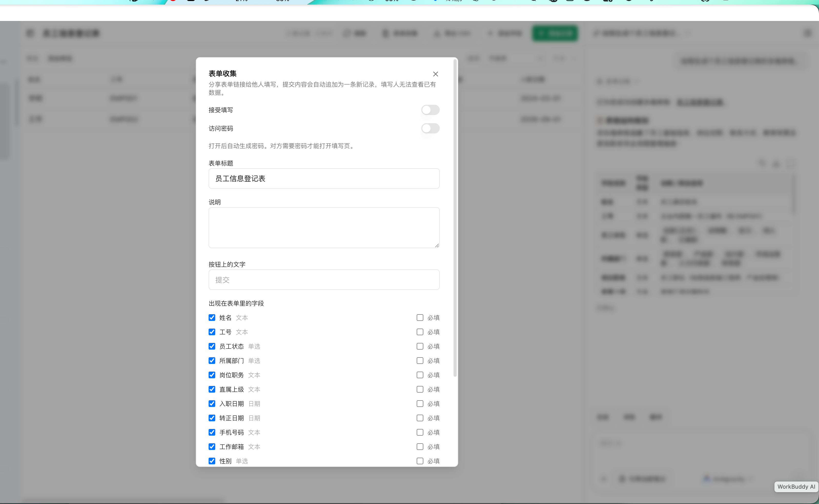Make 工作邮箱 a 必填 field
This screenshot has width=819, height=504.
(x=420, y=447)
